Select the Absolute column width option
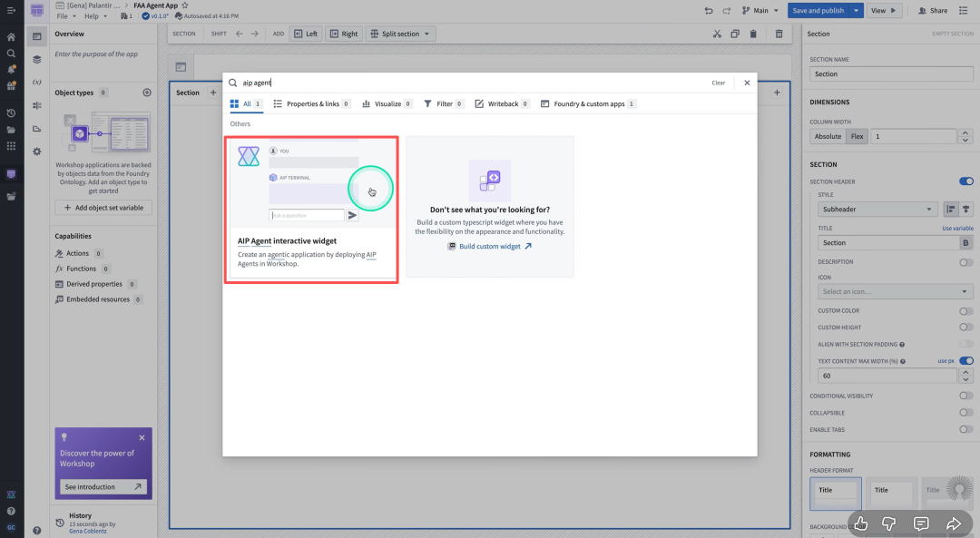The width and height of the screenshot is (980, 538). click(828, 136)
